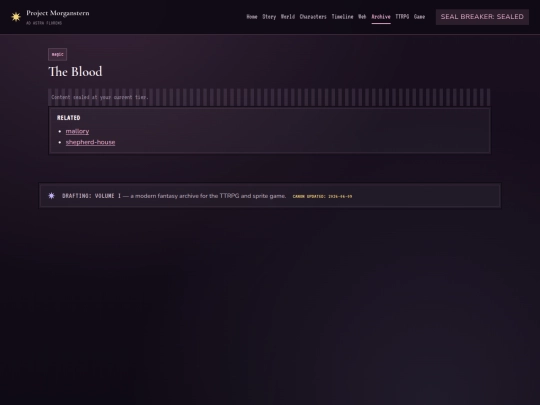The height and width of the screenshot is (405, 540).
Task: Go to the Home nav item
Action: 252,17
